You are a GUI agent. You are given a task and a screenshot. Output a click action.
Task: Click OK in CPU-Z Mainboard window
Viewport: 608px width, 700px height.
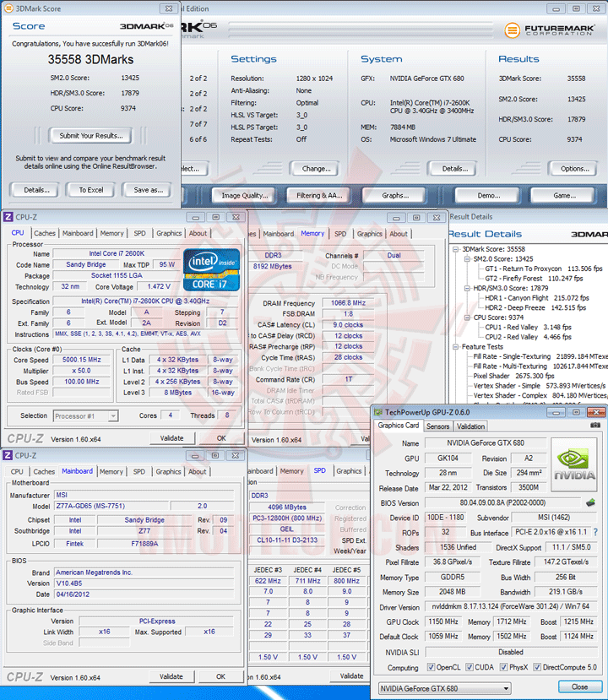(x=221, y=677)
